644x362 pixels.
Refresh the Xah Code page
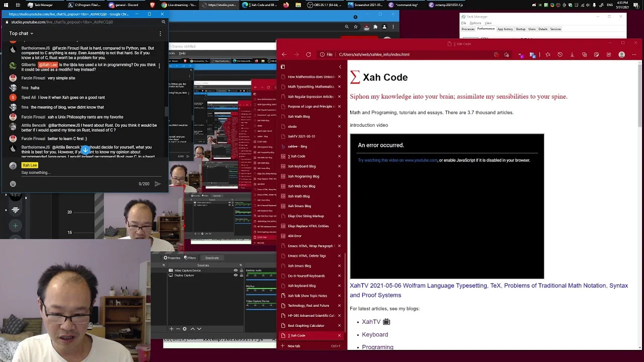(x=308, y=54)
